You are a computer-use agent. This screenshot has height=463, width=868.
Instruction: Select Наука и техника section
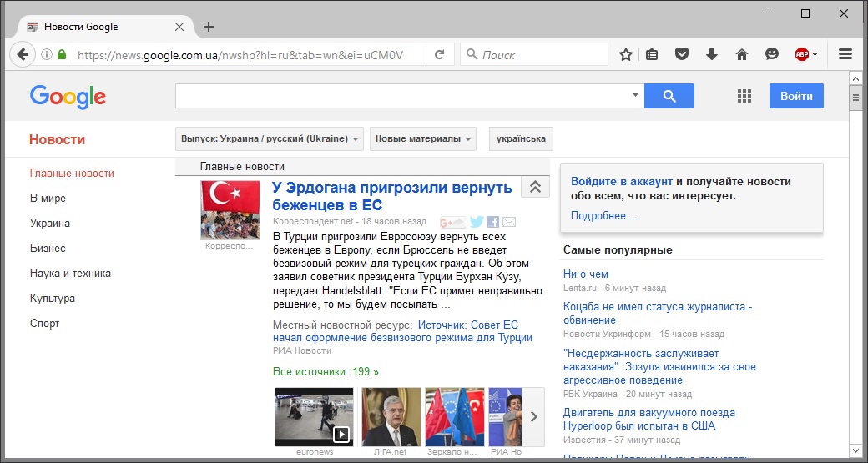[70, 274]
